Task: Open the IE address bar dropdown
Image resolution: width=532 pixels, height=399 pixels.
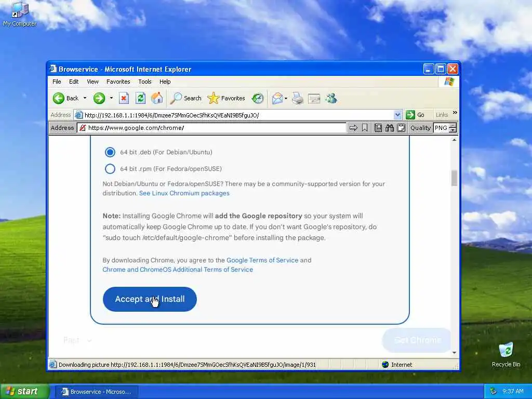Action: (x=397, y=115)
